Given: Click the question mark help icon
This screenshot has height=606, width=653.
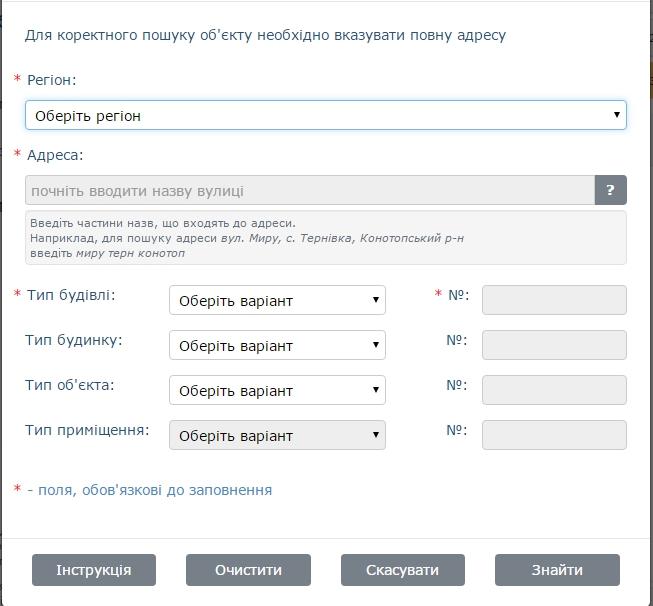Looking at the screenshot, I should [610, 190].
